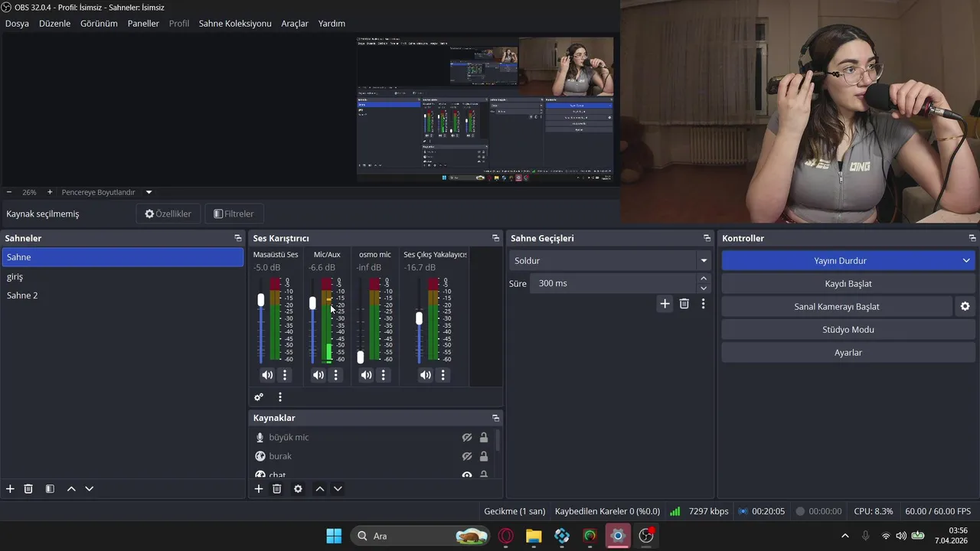Show hidden tray icons chevron
The height and width of the screenshot is (551, 980).
click(x=845, y=536)
